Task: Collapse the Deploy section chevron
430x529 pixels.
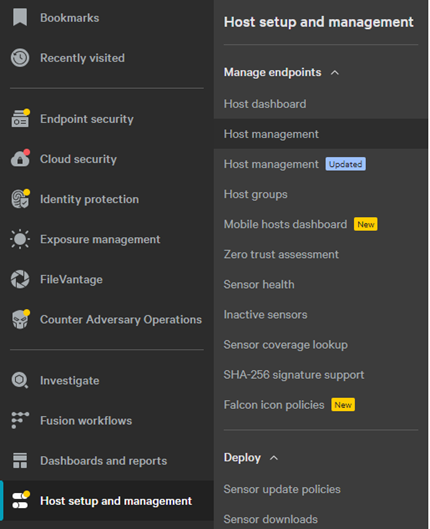Action: [x=274, y=458]
